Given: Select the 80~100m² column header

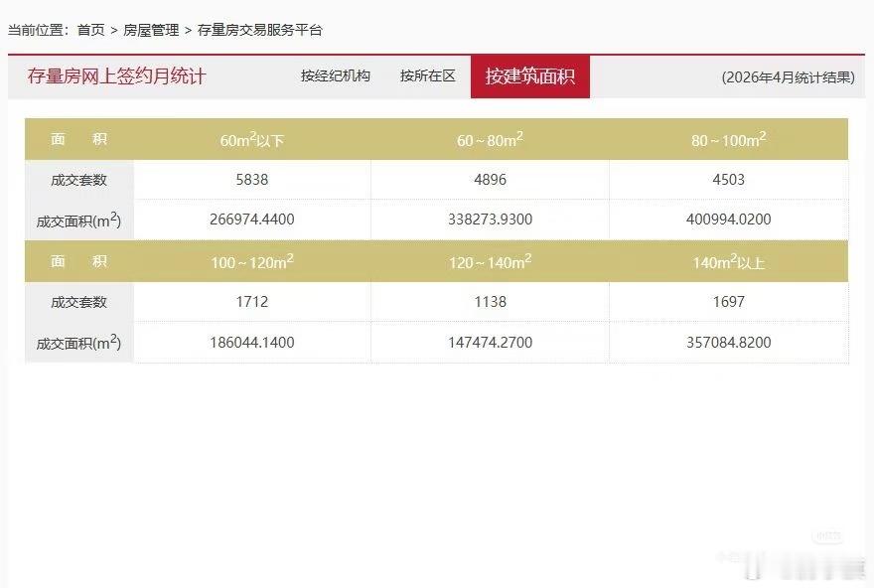Looking at the screenshot, I should tap(729, 139).
